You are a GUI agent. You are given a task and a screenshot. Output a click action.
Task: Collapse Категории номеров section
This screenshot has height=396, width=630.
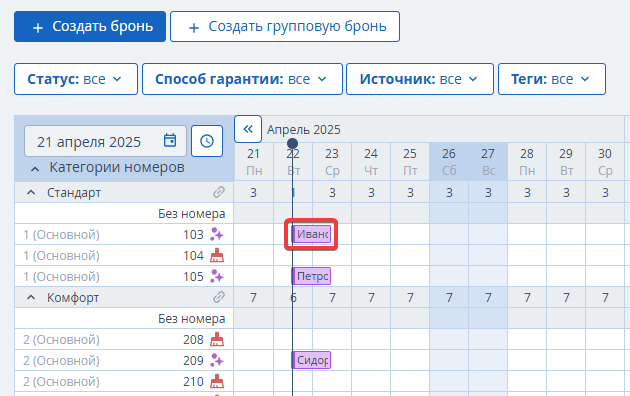[x=35, y=169]
